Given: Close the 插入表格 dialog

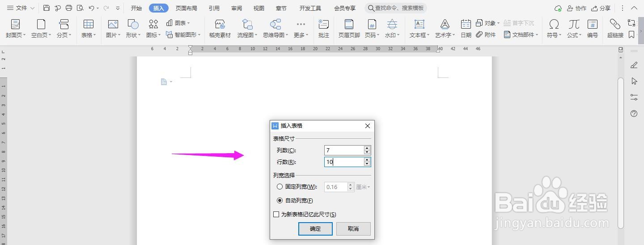Looking at the screenshot, I should pos(368,126).
